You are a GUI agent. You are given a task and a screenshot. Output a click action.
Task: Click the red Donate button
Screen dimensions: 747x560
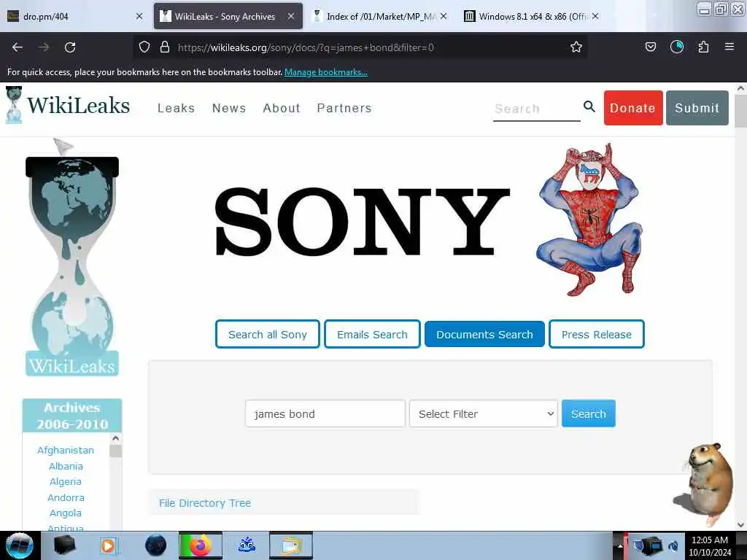[x=633, y=108]
